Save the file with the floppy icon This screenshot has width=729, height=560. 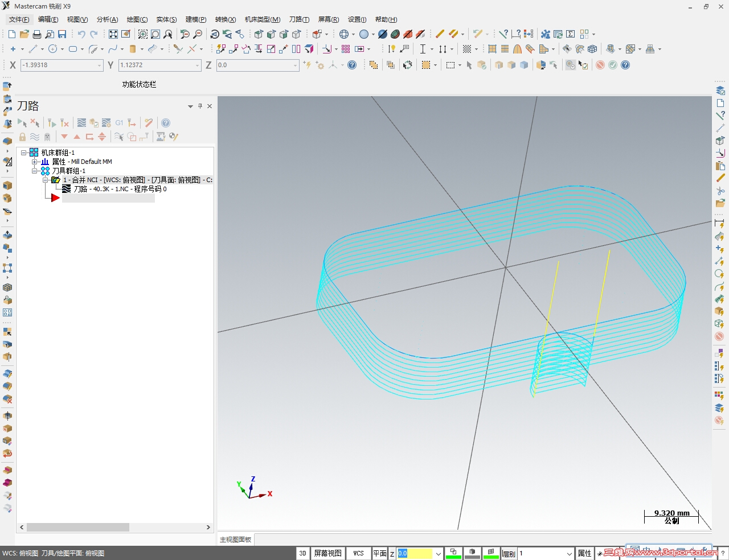coord(62,34)
